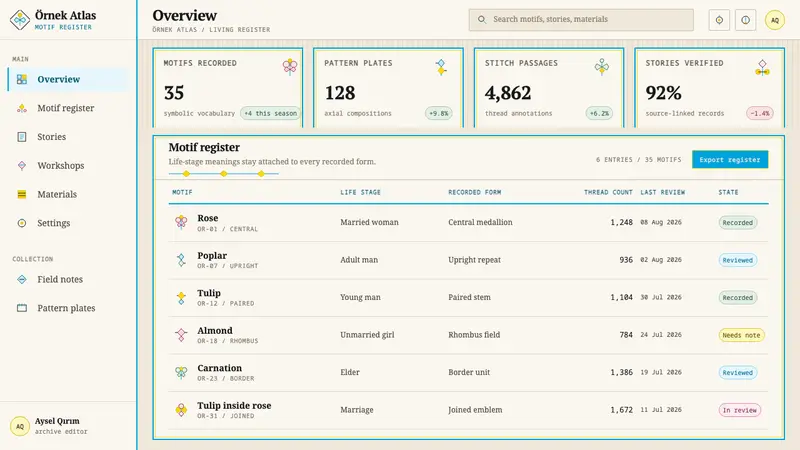Click the 'Tulip inside rose' motif name

[x=234, y=406]
